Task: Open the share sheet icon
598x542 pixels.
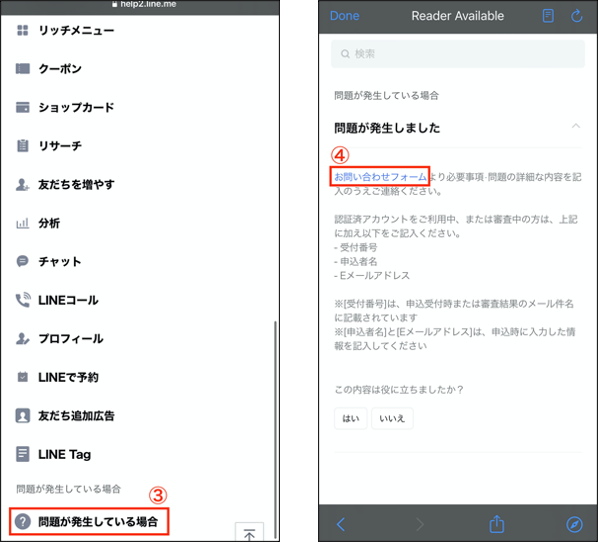Action: pos(497,523)
